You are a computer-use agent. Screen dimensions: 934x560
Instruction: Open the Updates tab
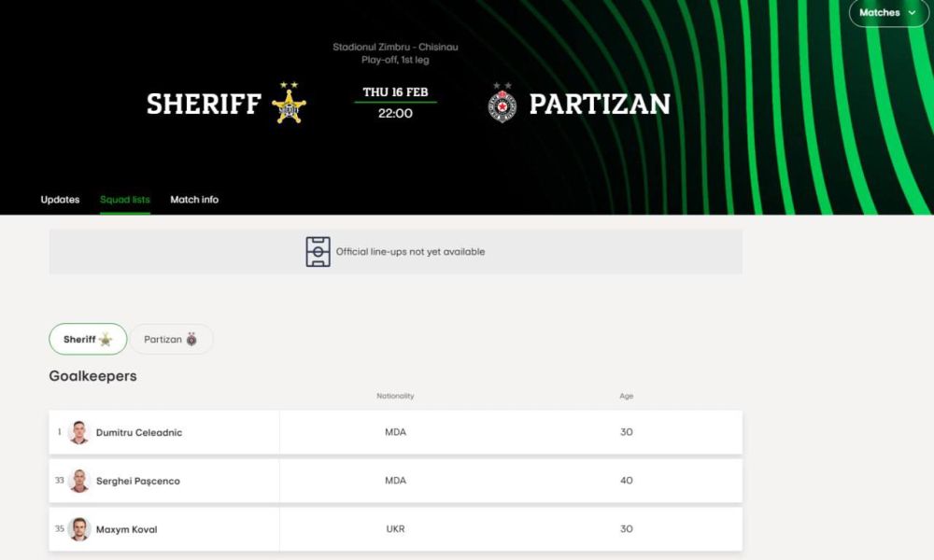(60, 200)
